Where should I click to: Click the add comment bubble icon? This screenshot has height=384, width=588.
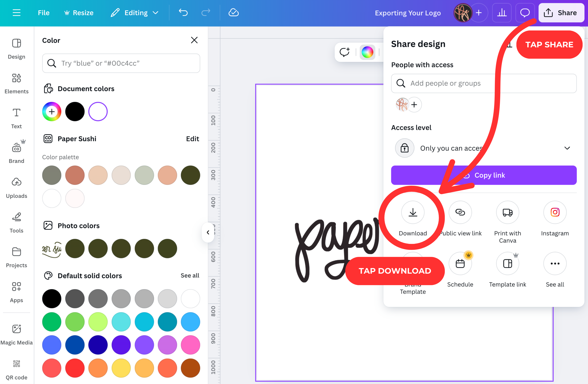(x=344, y=52)
